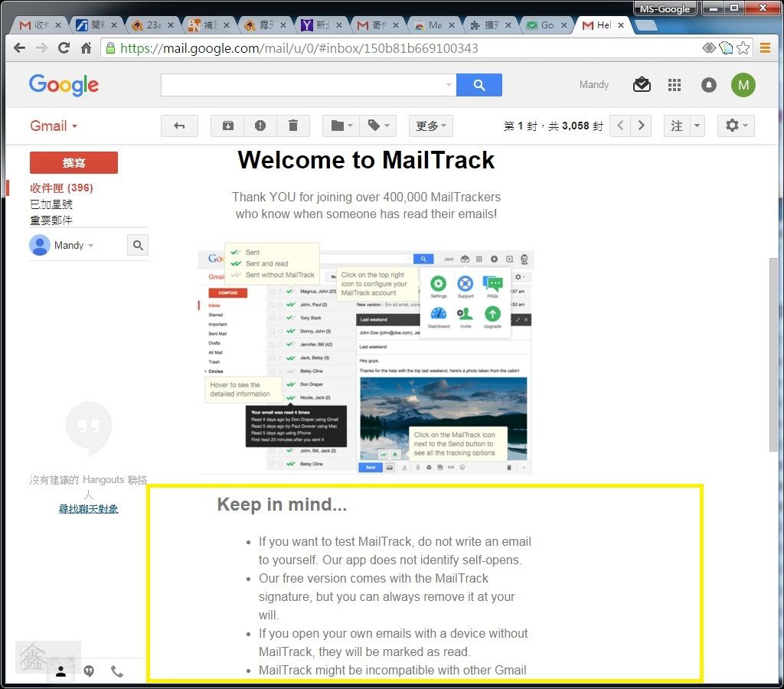Reload the current page
784x689 pixels.
tap(64, 48)
